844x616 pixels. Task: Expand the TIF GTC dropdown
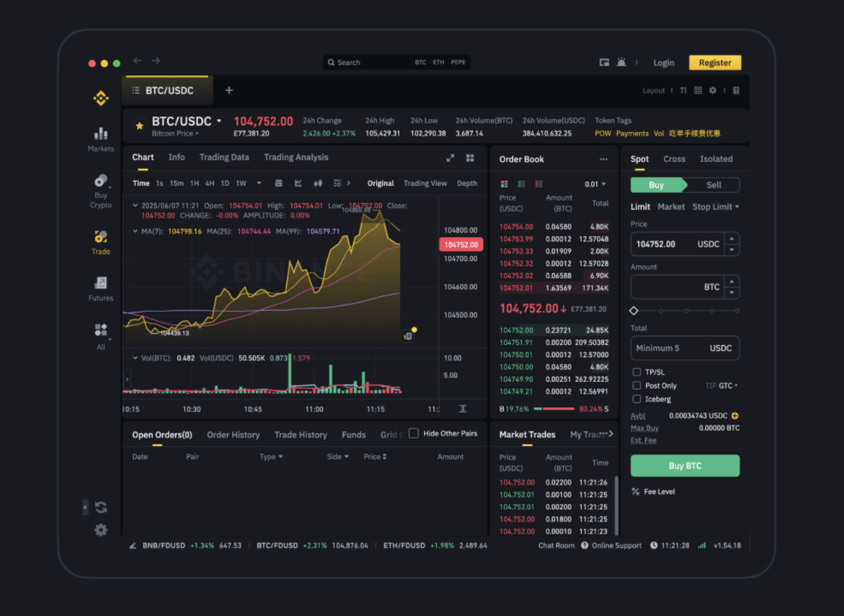(x=722, y=385)
